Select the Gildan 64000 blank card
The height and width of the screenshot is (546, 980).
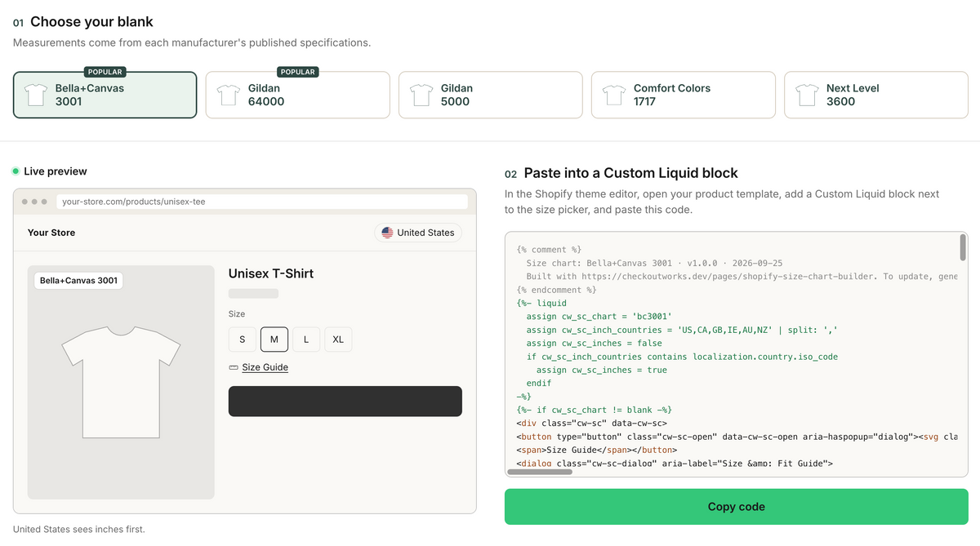coord(297,95)
